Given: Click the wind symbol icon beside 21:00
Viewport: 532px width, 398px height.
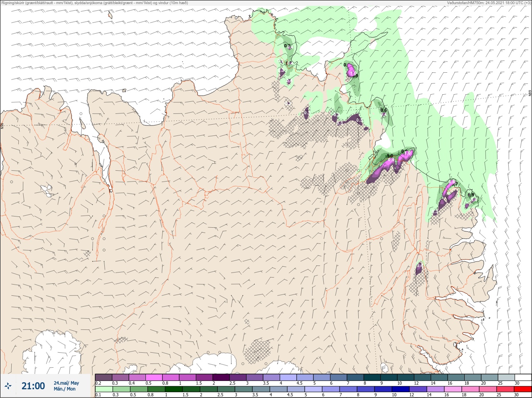Looking at the screenshot, I should [8, 386].
